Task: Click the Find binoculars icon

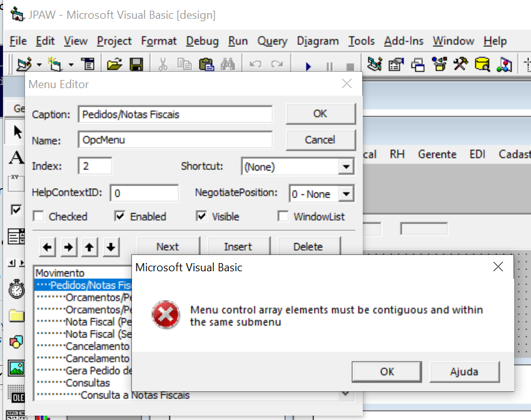Action: [x=227, y=64]
